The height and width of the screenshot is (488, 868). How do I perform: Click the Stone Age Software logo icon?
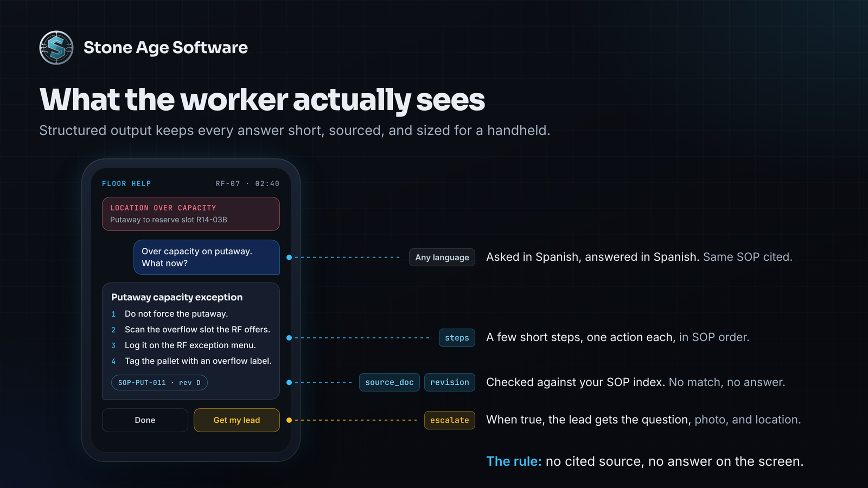[x=56, y=48]
